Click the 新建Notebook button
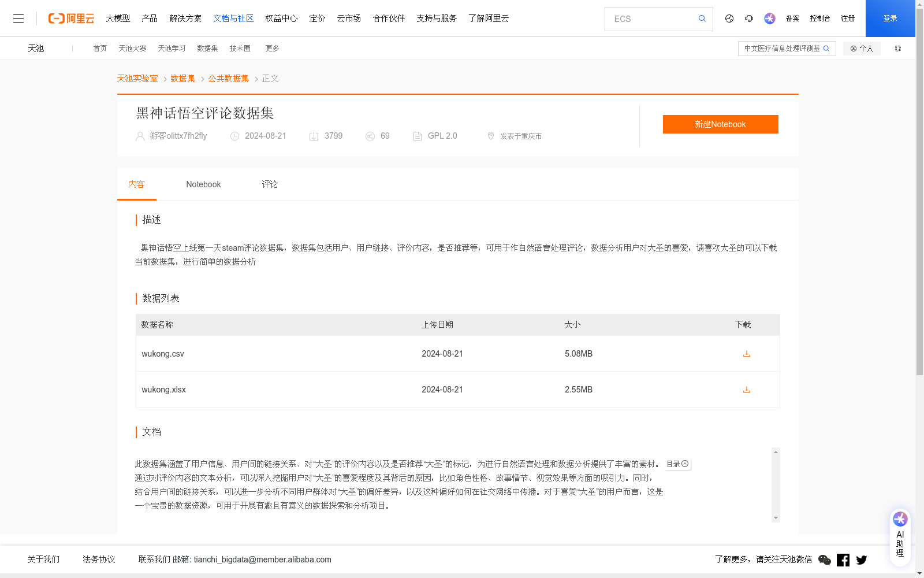This screenshot has height=578, width=924. (x=720, y=124)
